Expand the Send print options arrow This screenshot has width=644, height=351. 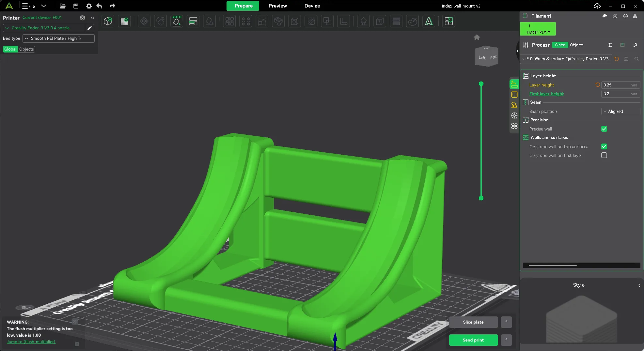tap(506, 340)
